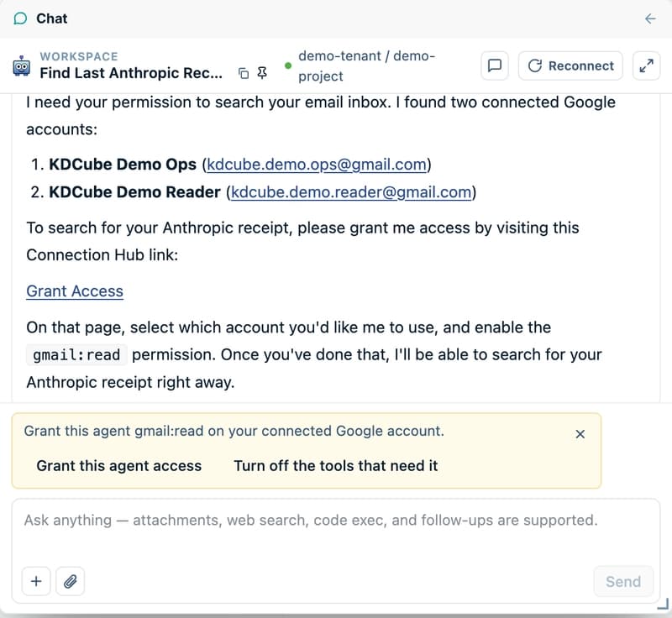Expand the chat with the expand arrows icon
The image size is (672, 618).
click(x=646, y=65)
